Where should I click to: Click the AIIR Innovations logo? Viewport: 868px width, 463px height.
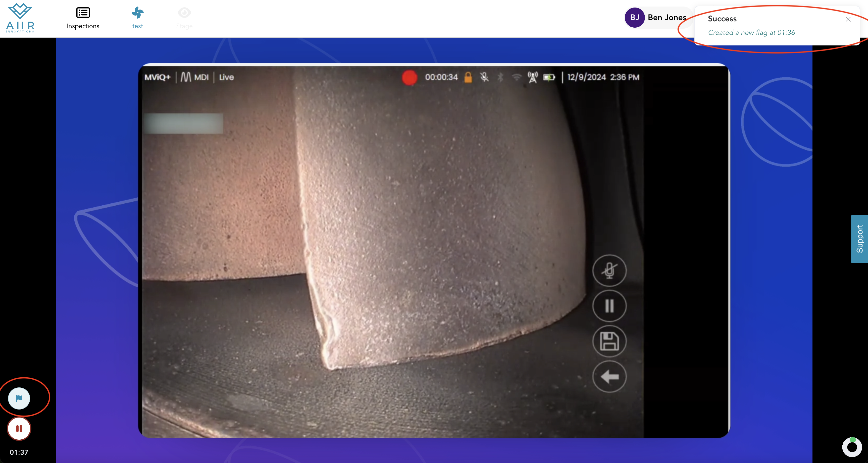[x=20, y=18]
